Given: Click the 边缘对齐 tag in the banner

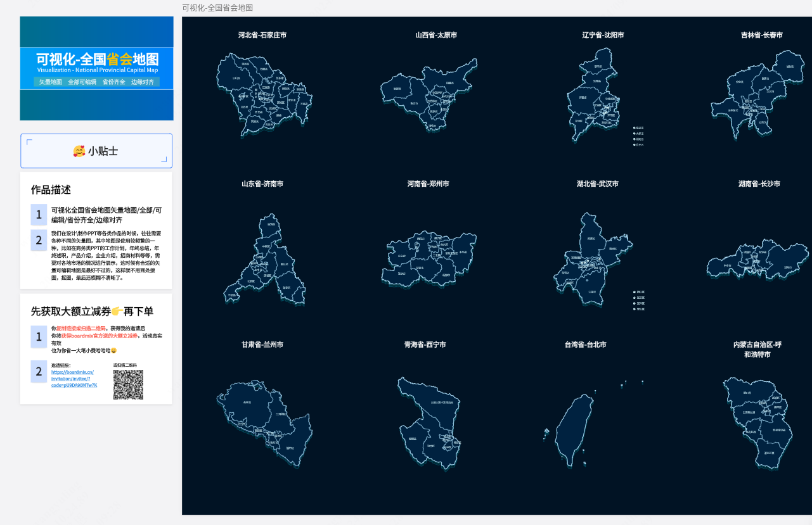Looking at the screenshot, I should point(143,82).
